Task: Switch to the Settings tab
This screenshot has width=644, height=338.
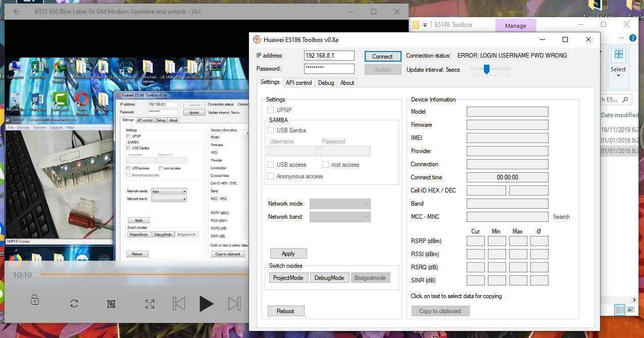Action: [270, 82]
